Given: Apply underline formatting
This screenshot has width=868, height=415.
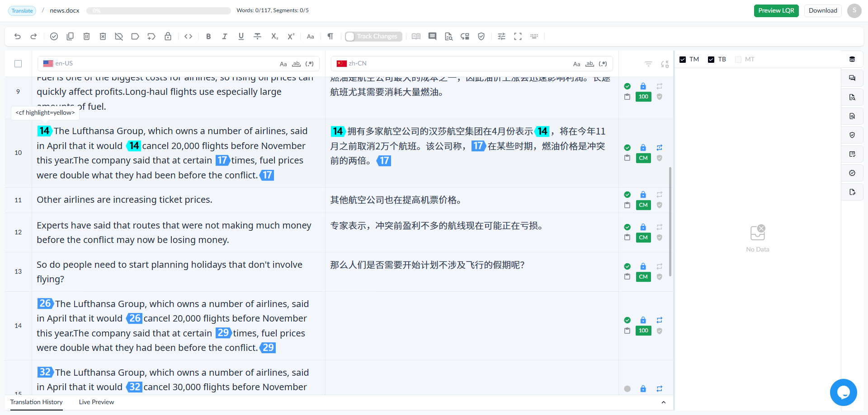Looking at the screenshot, I should (x=241, y=37).
